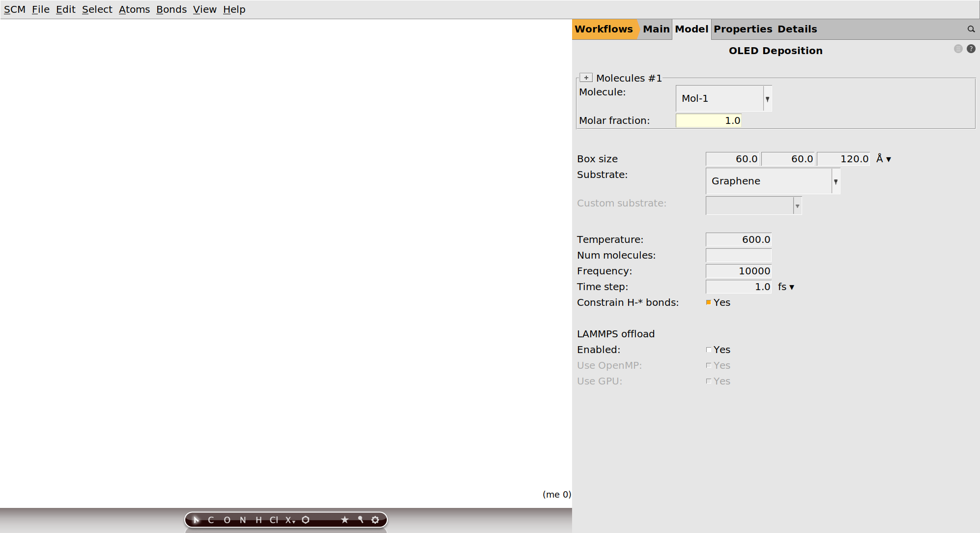This screenshot has width=980, height=533.
Task: Click the round menu icon beside help
Action: pos(958,49)
